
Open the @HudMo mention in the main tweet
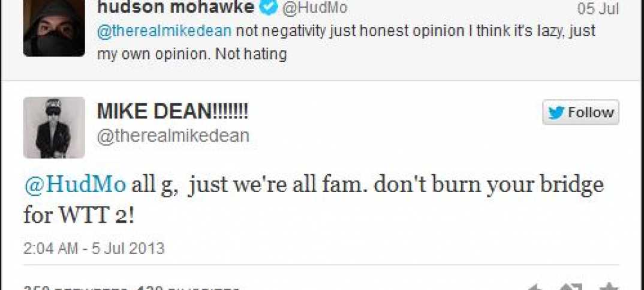pyautogui.click(x=75, y=186)
